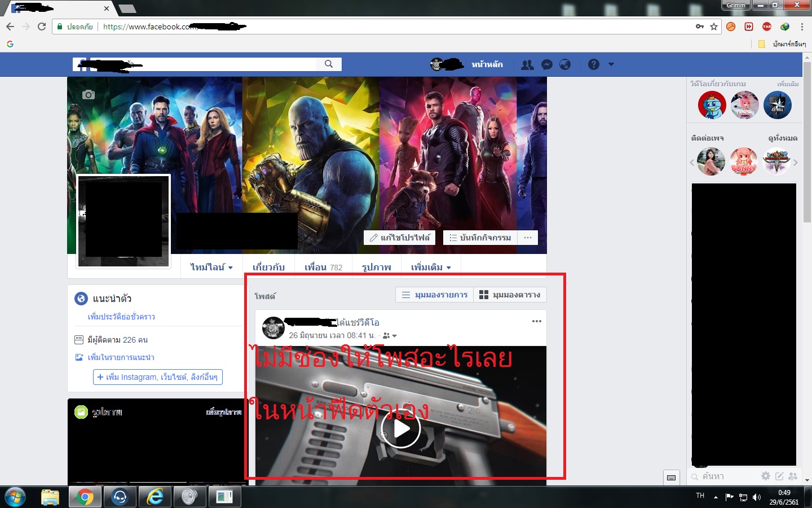
Task: Open the friend requests icon
Action: tap(527, 65)
